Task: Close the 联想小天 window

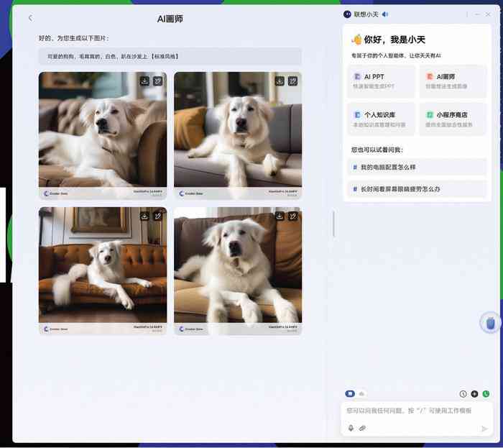Action: 488,14
